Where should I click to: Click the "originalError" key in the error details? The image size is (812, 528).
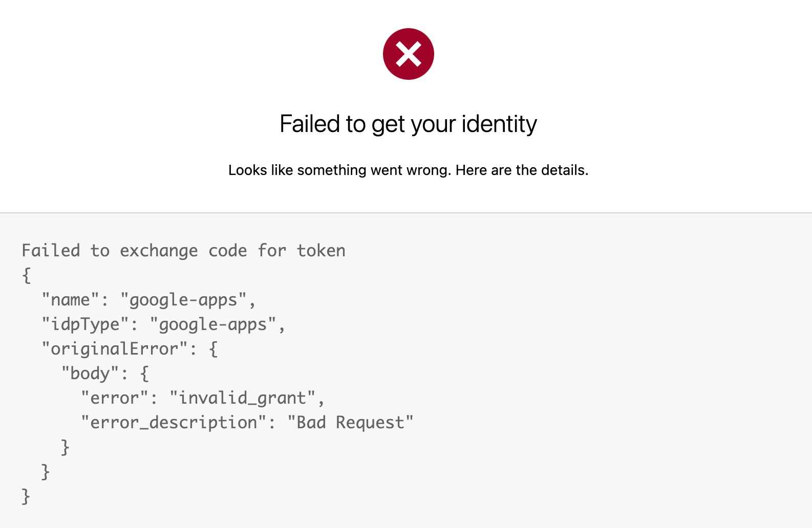point(115,349)
